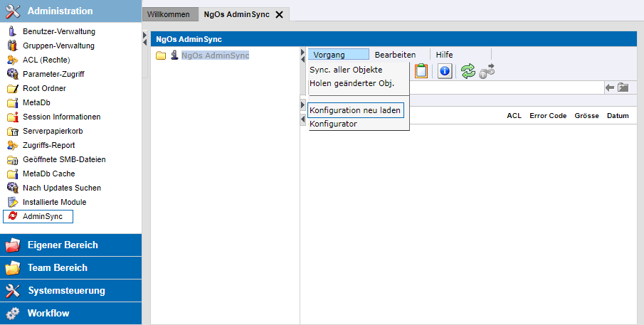This screenshot has width=644, height=325.
Task: Click left arrow beside Konfiguration neu laden
Action: tap(302, 119)
